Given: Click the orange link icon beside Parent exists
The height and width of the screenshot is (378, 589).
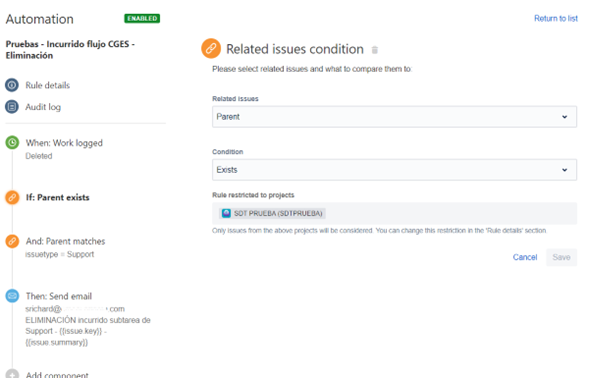Looking at the screenshot, I should point(12,197).
